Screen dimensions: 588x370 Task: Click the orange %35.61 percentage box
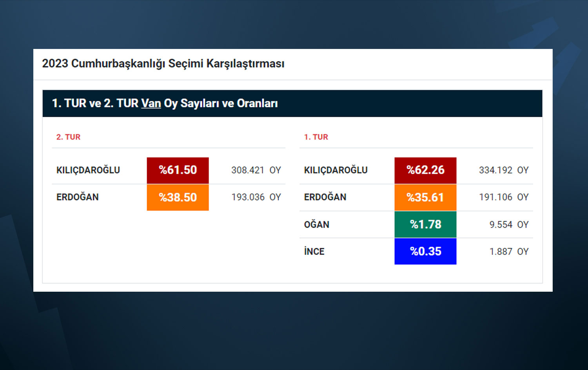425,197
